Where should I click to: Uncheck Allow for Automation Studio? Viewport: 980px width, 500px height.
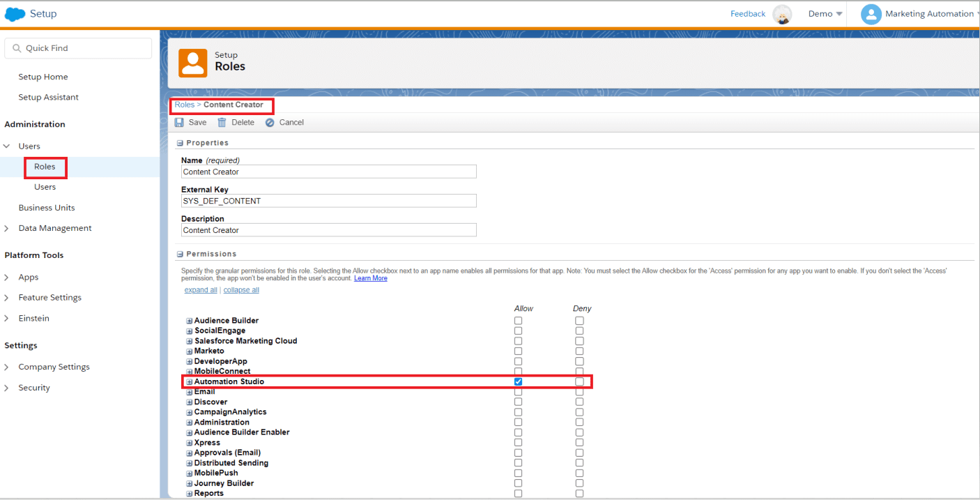[518, 381]
